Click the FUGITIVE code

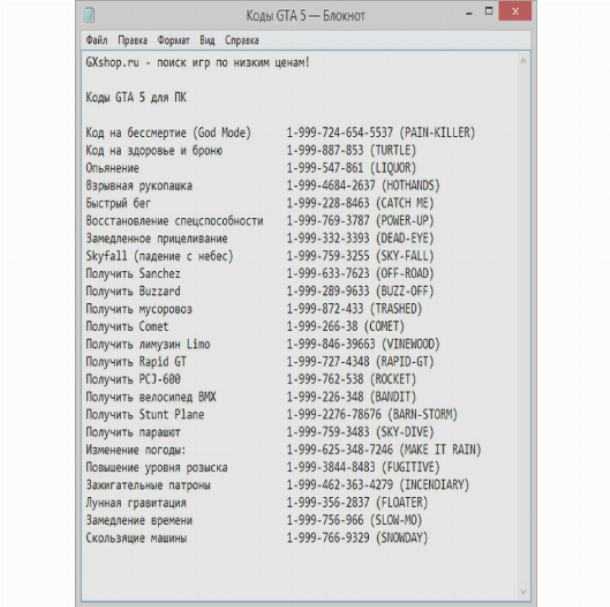click(363, 467)
